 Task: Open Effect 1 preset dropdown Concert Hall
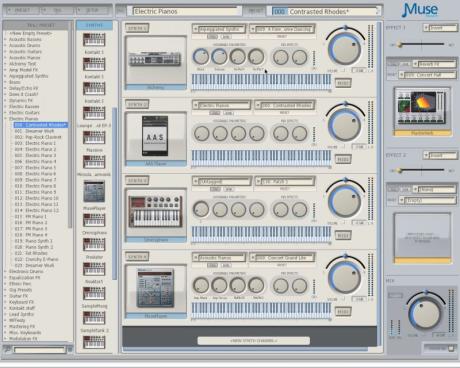[x=427, y=75]
